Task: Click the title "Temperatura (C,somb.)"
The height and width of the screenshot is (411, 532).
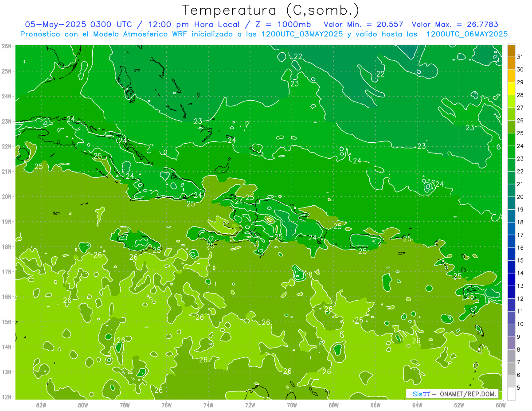Action: tap(271, 10)
